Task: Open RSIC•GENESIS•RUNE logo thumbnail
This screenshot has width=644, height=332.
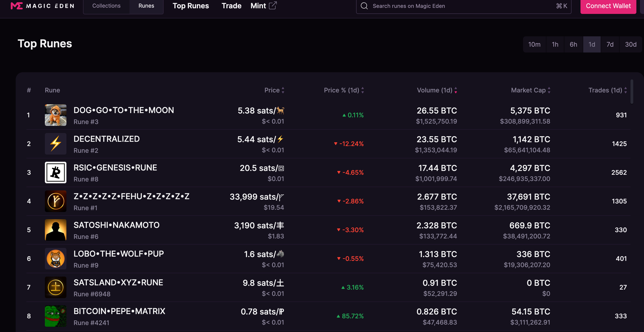Action: click(55, 173)
